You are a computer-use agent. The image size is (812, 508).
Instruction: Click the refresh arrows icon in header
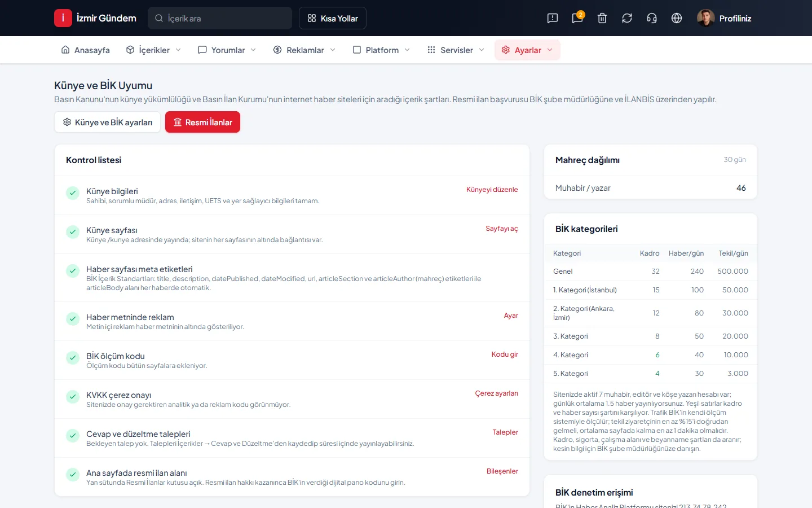pyautogui.click(x=627, y=18)
